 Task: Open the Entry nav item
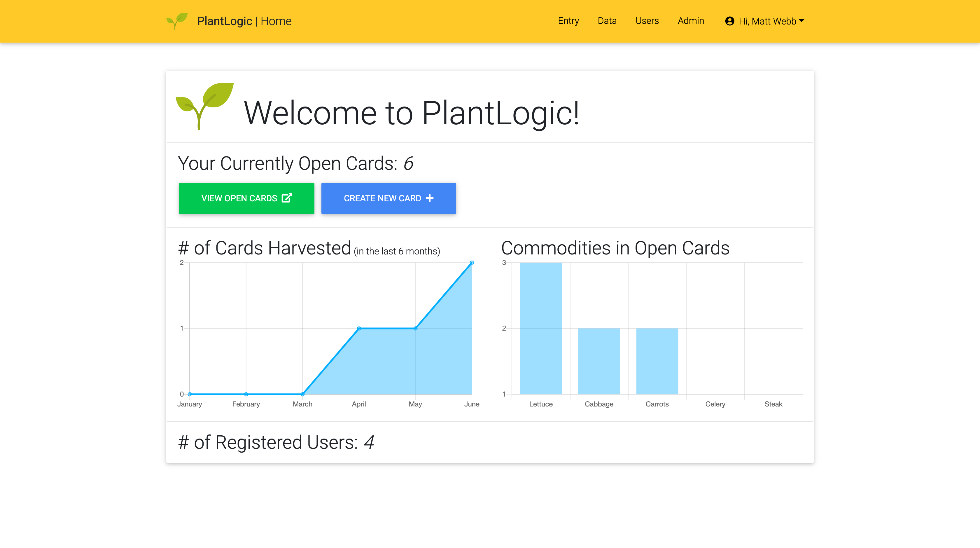(x=568, y=21)
